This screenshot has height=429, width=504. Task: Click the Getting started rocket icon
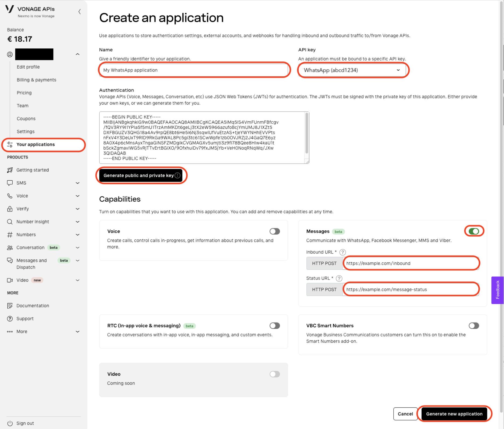pyautogui.click(x=10, y=170)
